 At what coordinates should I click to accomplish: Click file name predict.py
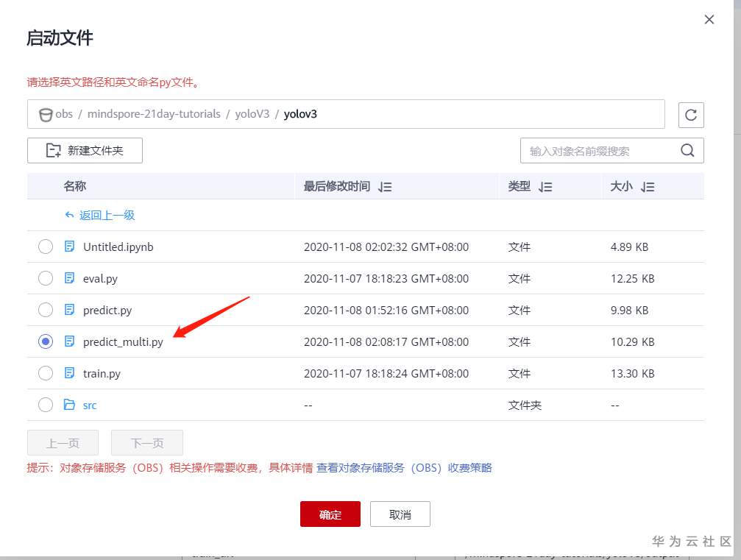point(107,311)
